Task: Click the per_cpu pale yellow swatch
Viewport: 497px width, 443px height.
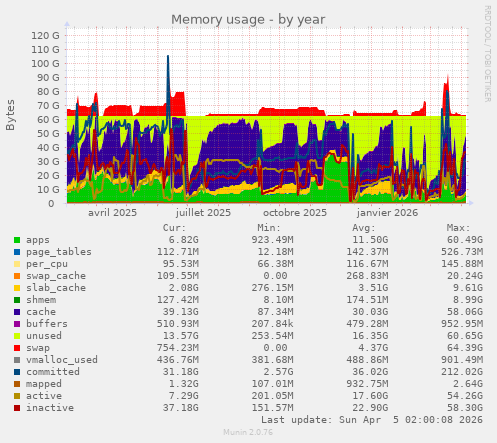Action: pyautogui.click(x=17, y=264)
